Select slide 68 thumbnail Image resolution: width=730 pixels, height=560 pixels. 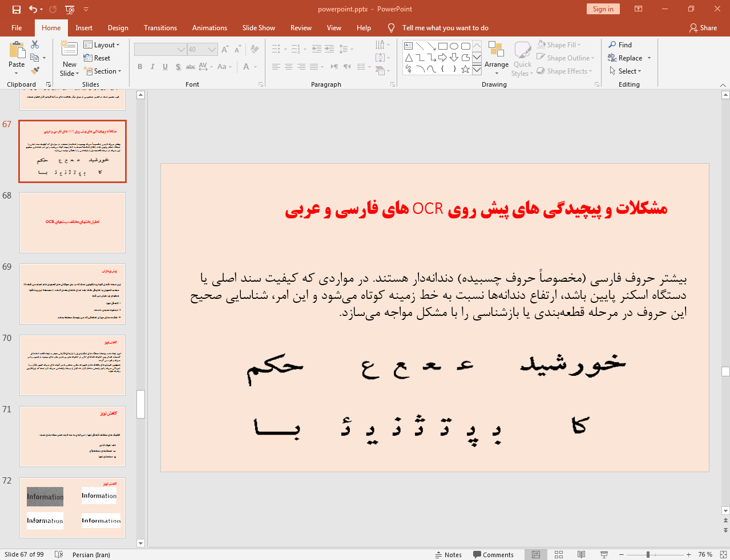point(72,222)
